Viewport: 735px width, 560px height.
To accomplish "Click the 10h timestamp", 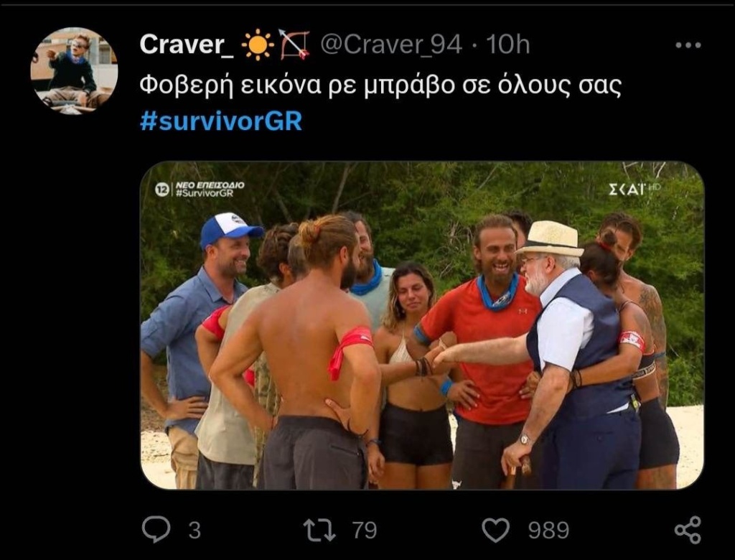I will pos(507,45).
